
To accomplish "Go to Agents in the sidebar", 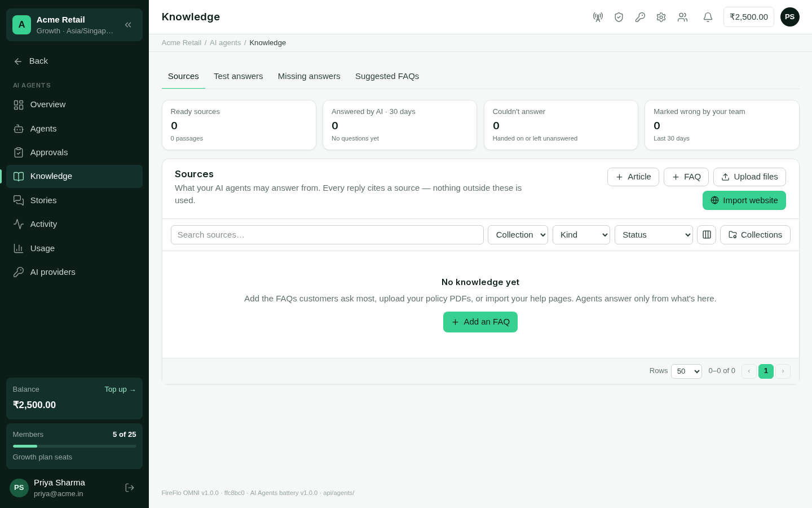I will [74, 129].
